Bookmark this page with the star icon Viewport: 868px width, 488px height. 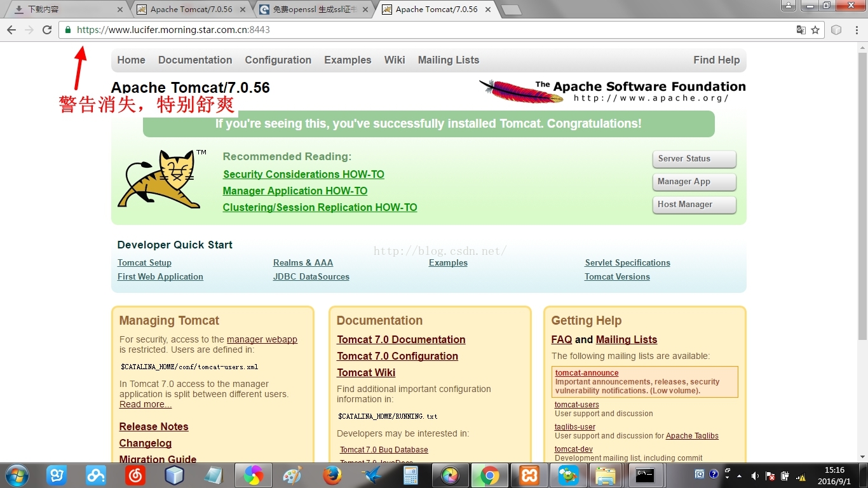[x=815, y=30]
